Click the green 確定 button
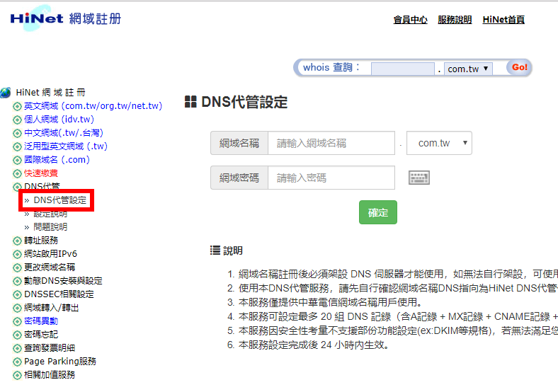This screenshot has width=558, height=392. pos(378,212)
